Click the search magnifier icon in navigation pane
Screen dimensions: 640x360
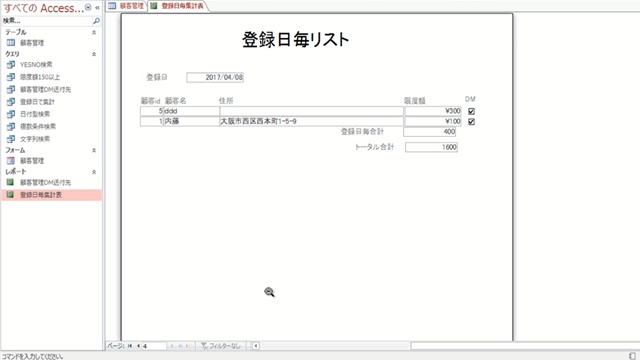pyautogui.click(x=96, y=20)
